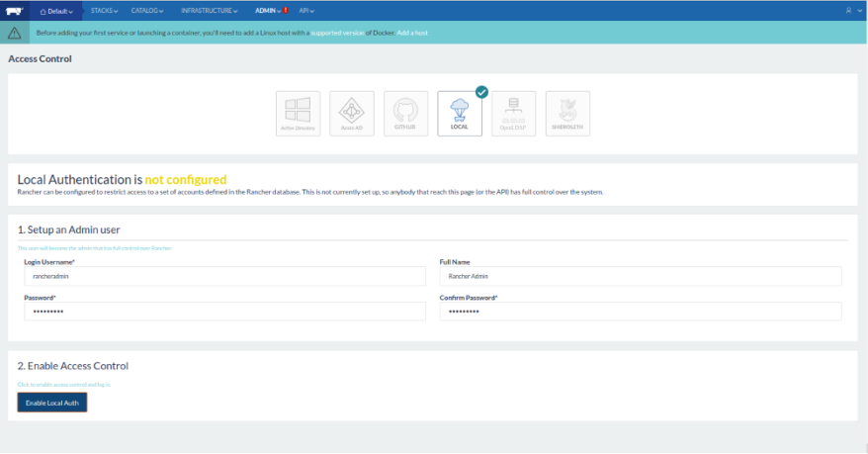Open the Stacks dropdown menu
This screenshot has width=868, height=454.
click(104, 10)
